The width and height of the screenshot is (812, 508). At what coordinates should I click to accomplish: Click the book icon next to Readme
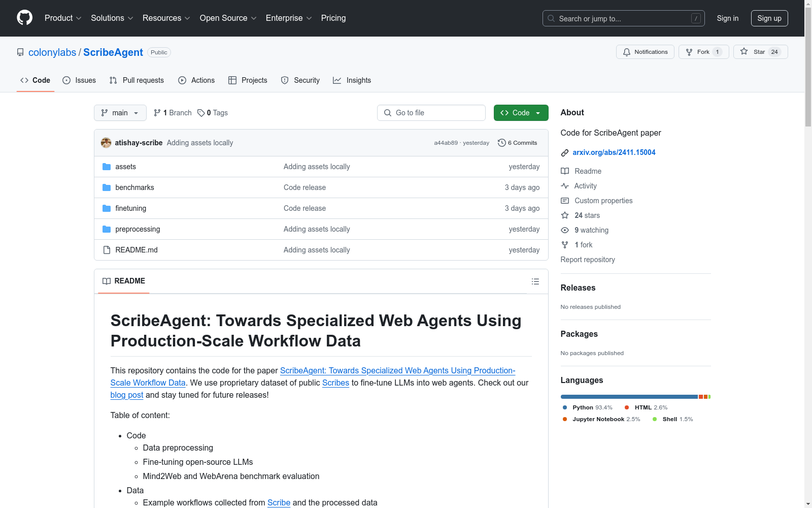pyautogui.click(x=565, y=171)
